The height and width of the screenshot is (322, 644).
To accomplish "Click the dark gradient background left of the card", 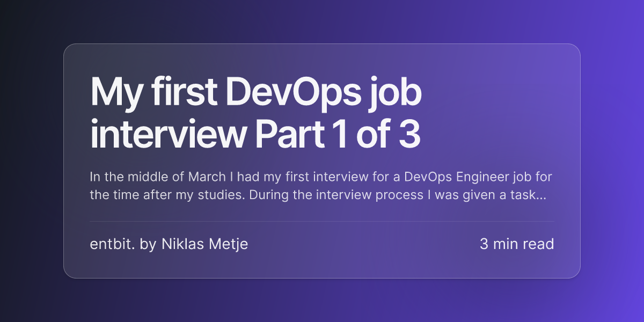I will (31, 161).
